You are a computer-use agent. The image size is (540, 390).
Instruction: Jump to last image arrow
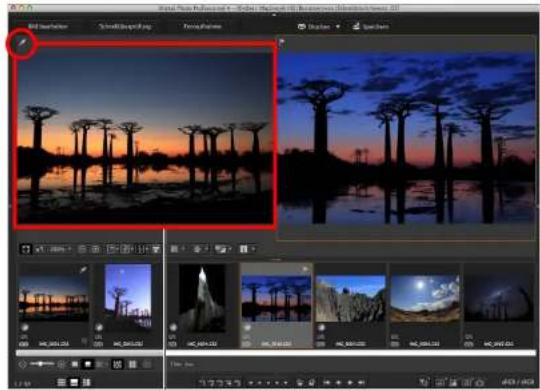(362, 382)
